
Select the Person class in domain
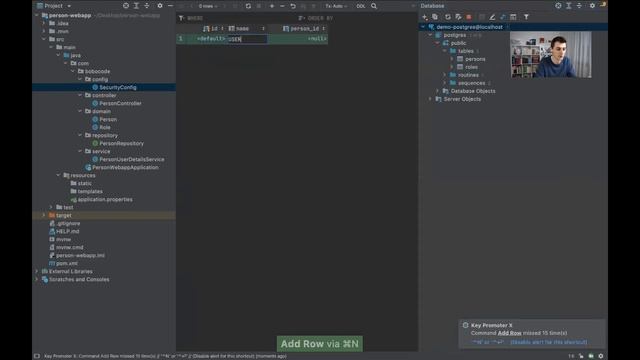coord(108,119)
